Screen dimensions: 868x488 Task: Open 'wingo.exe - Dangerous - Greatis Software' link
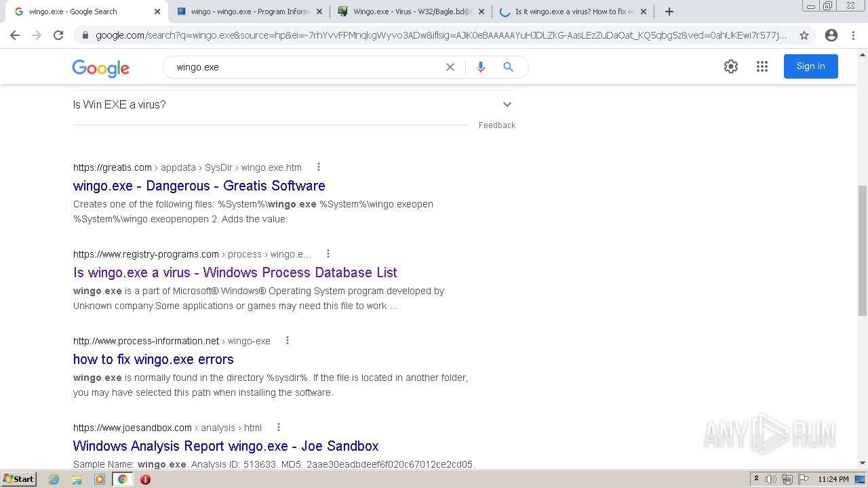click(199, 186)
